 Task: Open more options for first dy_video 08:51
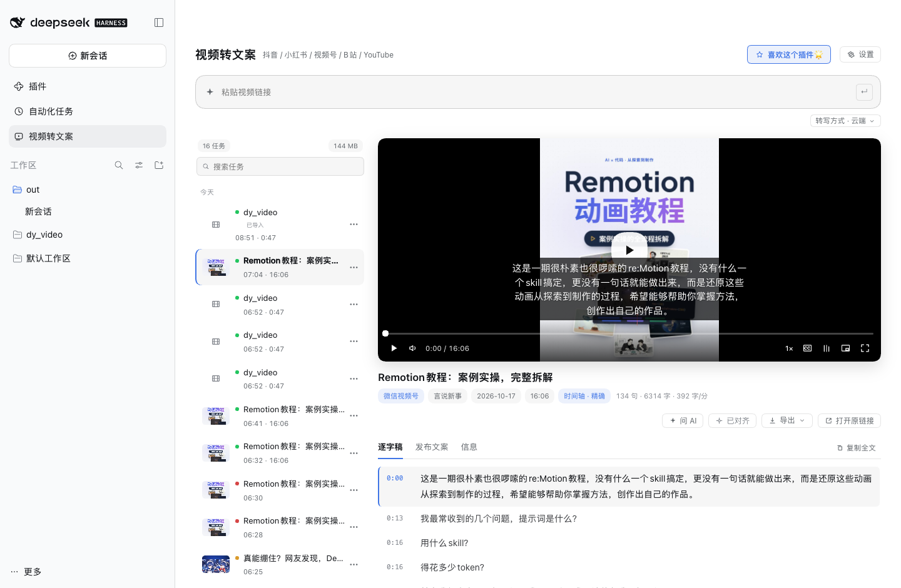click(x=354, y=224)
